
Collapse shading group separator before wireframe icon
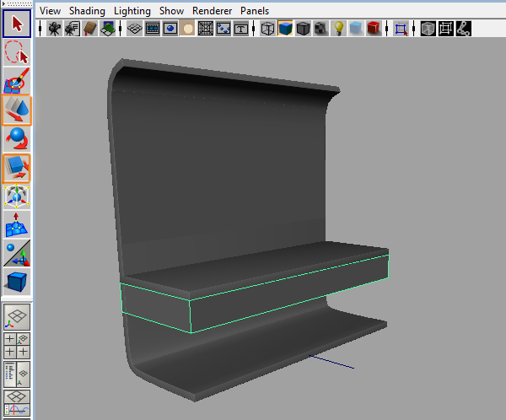(254, 29)
